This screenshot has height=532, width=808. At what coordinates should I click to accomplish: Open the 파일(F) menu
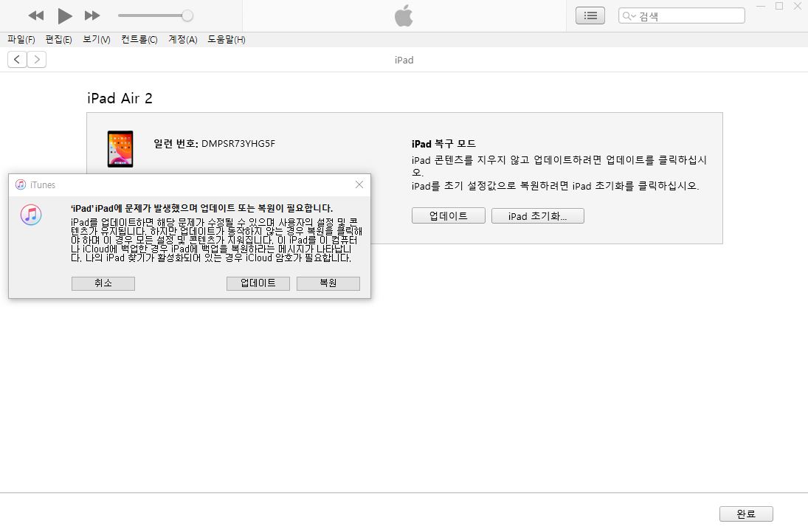point(21,40)
